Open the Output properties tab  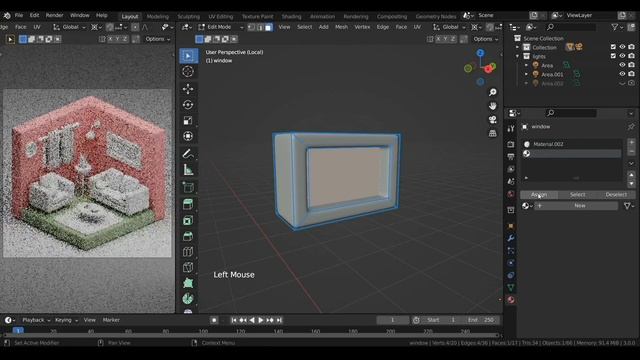[x=511, y=156]
